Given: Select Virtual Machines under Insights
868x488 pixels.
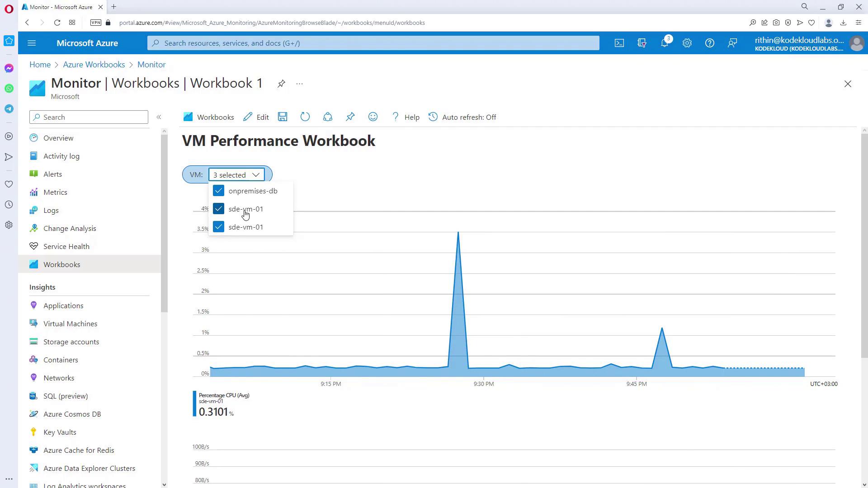Looking at the screenshot, I should coord(70,324).
